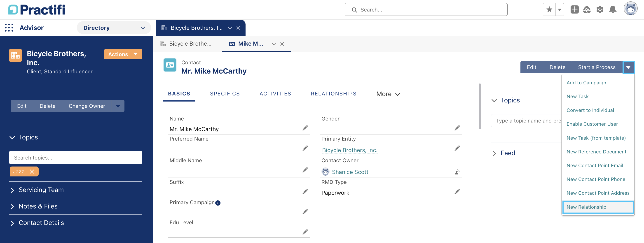
Task: Close the Mike M... subtab
Action: 282,44
